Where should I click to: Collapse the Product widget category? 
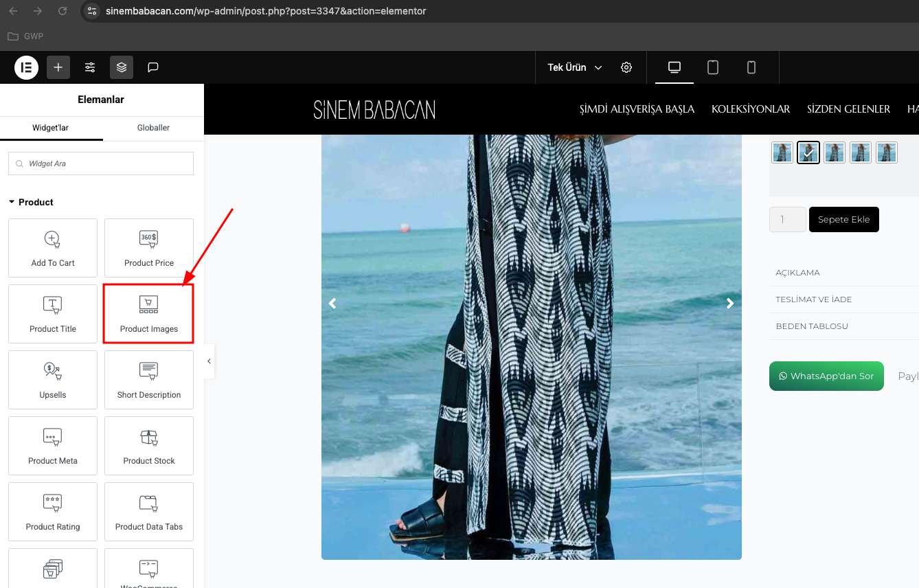point(31,202)
